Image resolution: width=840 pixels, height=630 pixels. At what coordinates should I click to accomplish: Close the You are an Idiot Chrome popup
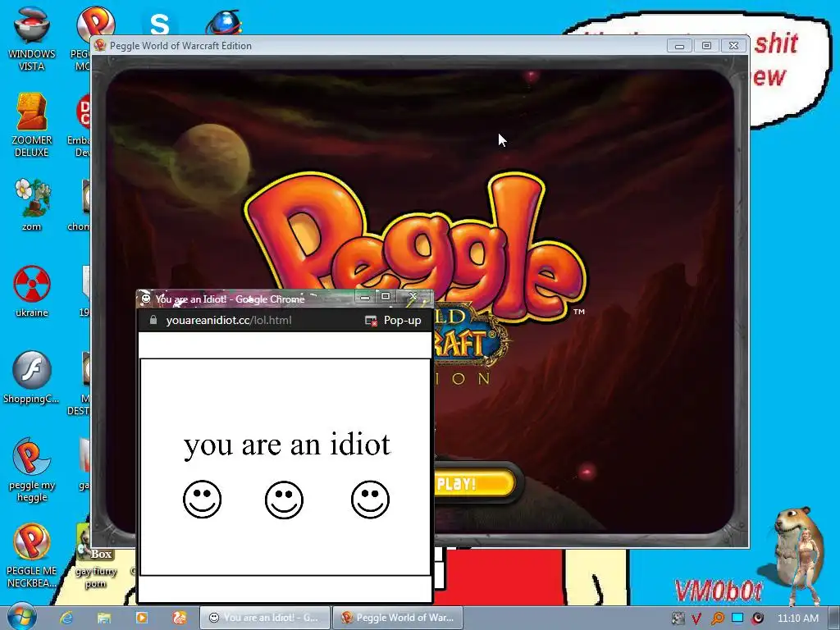(413, 296)
